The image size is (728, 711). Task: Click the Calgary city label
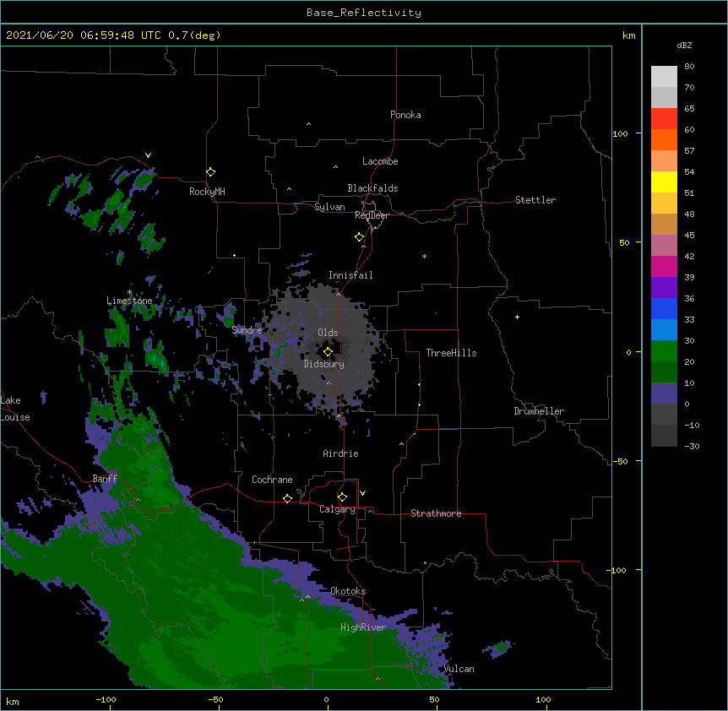click(x=337, y=509)
